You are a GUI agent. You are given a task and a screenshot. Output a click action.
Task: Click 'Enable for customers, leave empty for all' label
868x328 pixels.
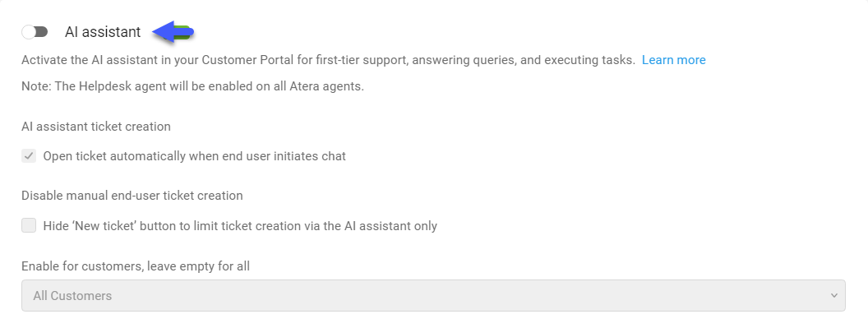click(x=136, y=266)
